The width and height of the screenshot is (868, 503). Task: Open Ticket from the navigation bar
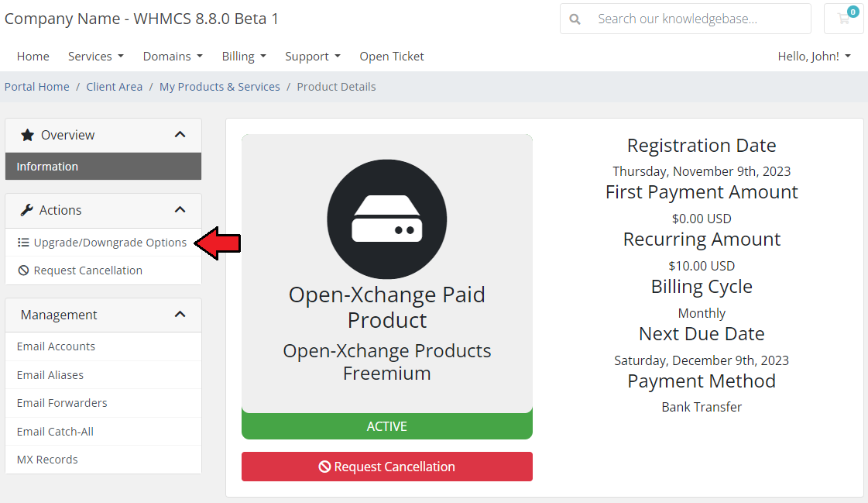(x=392, y=57)
